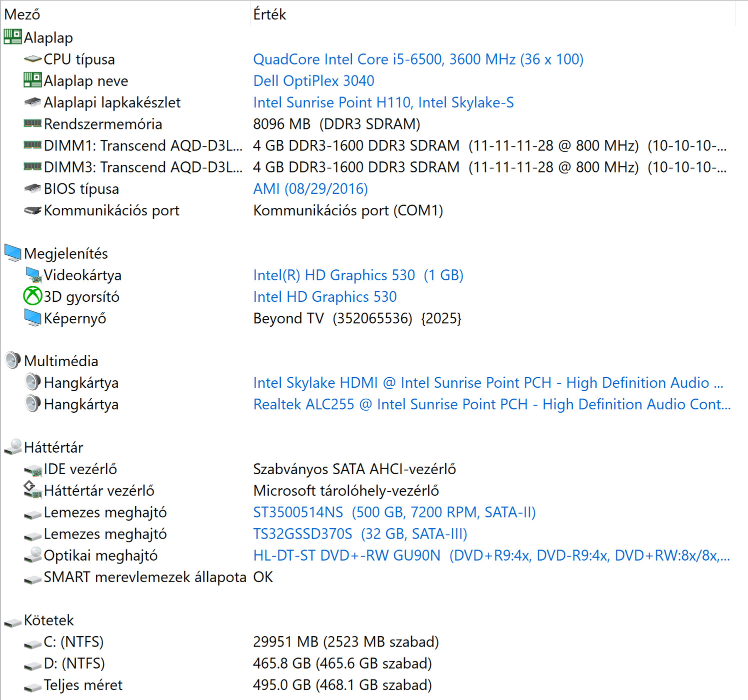
Task: Click the Kötetek volumes section icon
Action: pos(12,622)
